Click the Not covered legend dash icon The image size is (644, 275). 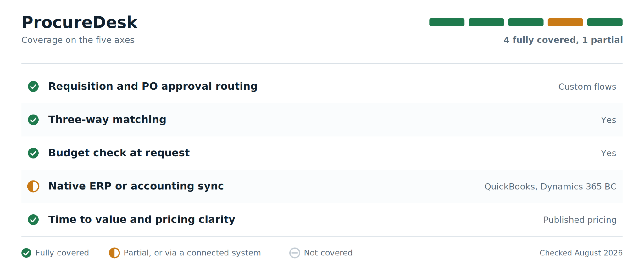[x=295, y=253]
